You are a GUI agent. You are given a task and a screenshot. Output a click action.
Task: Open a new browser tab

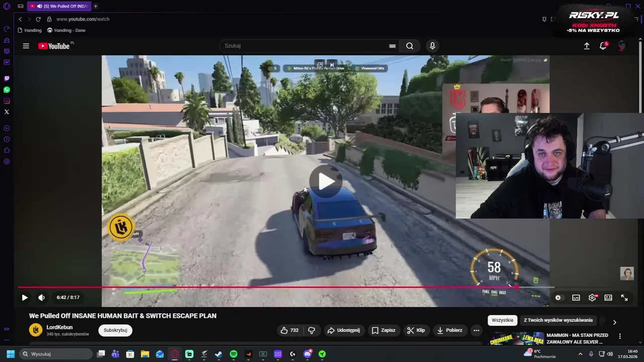click(x=95, y=6)
